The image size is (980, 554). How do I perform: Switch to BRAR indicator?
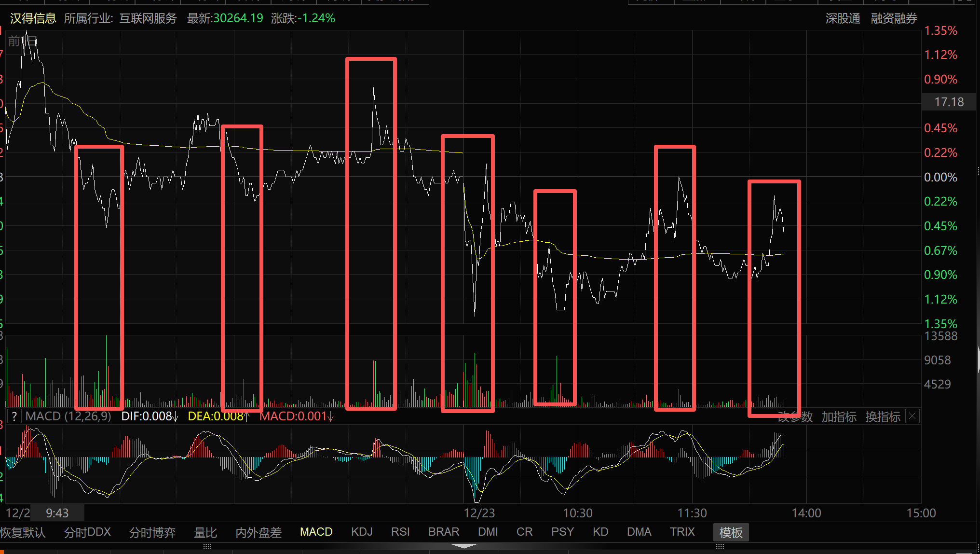point(444,532)
